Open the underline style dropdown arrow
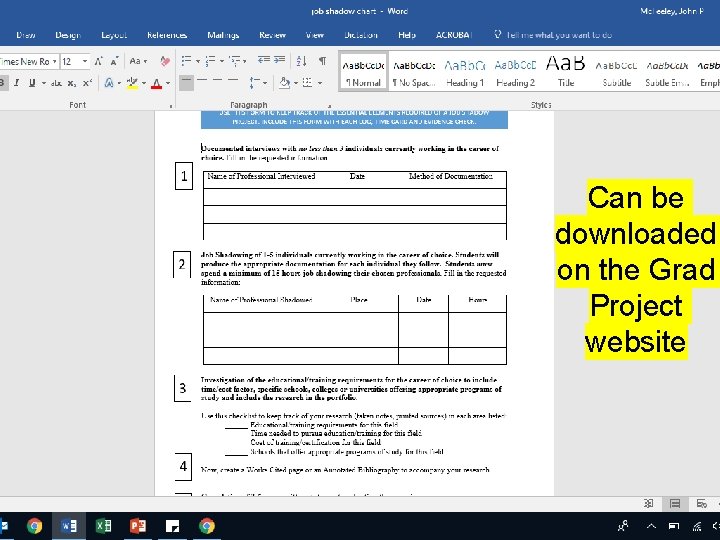720x540 pixels. (x=44, y=83)
